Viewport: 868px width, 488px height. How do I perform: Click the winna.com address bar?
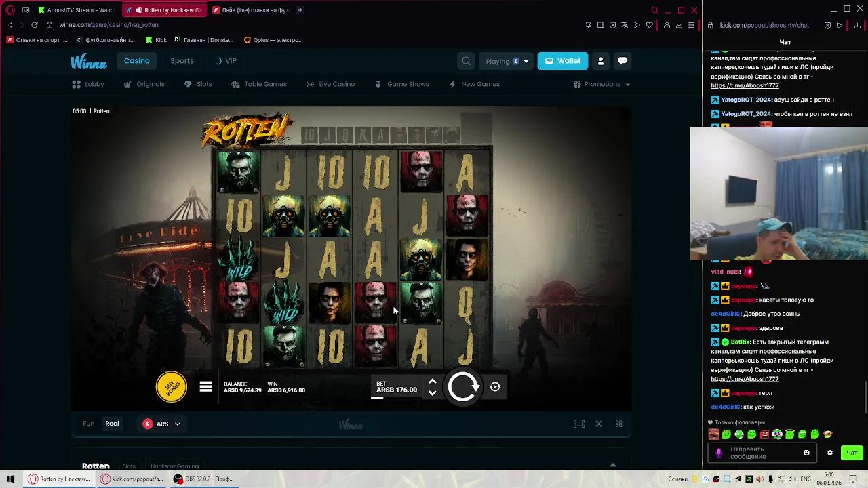tap(108, 25)
